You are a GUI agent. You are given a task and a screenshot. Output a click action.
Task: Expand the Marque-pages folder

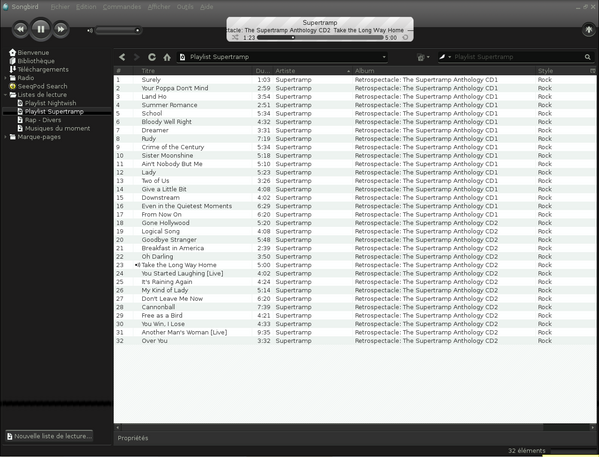click(x=5, y=137)
